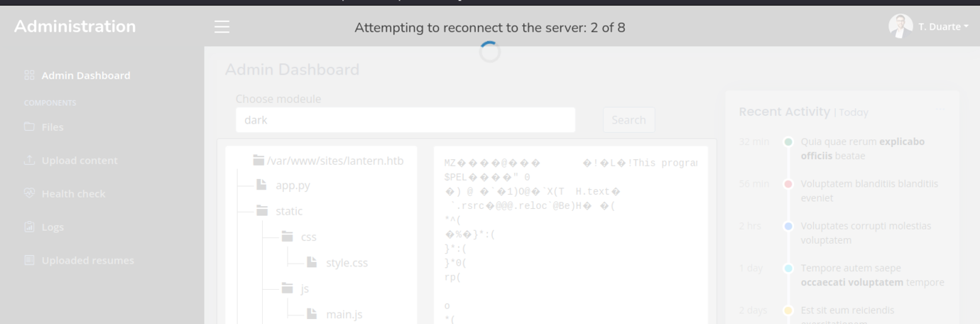
Task: Select app.py in the file tree
Action: coord(293,185)
